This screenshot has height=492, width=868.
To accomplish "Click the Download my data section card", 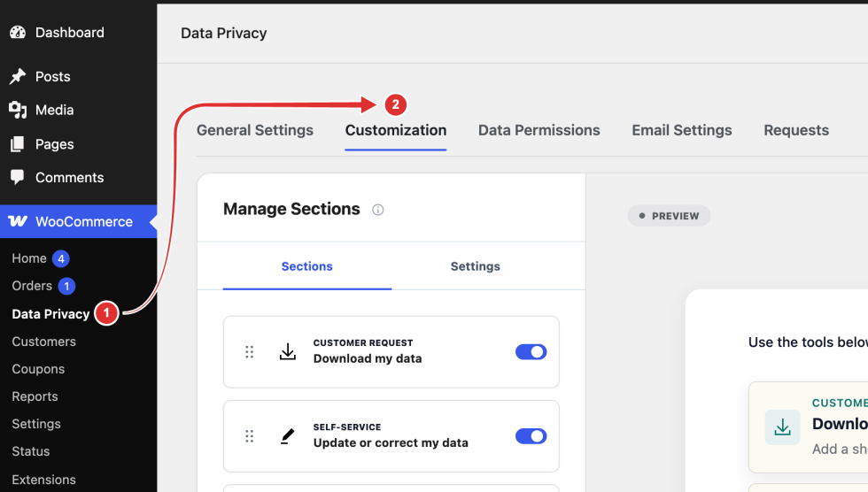I will point(391,352).
